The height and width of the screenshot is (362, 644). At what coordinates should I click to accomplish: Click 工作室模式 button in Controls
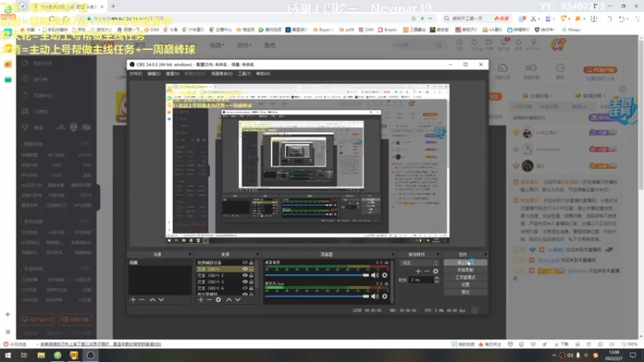(x=465, y=278)
